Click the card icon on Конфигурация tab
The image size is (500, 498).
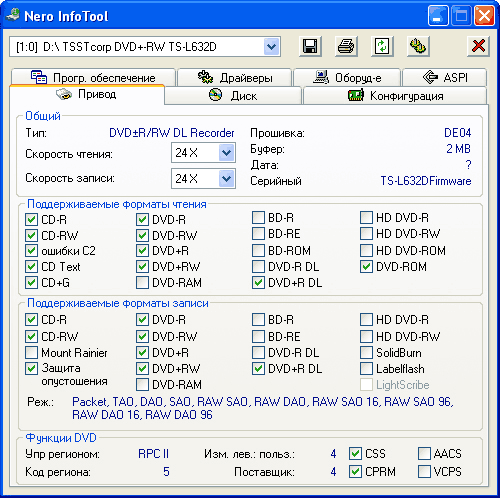point(356,96)
